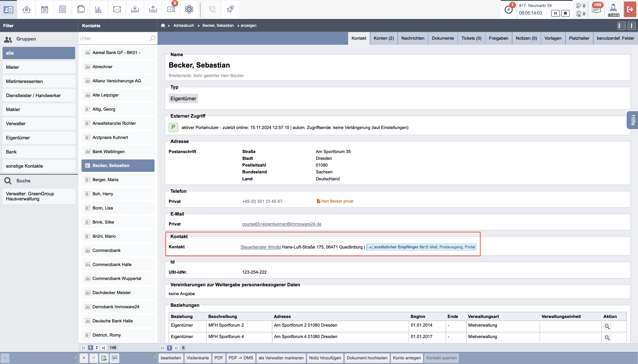This screenshot has height=364, width=638.
Task: Click the bearbeiten button
Action: click(171, 358)
